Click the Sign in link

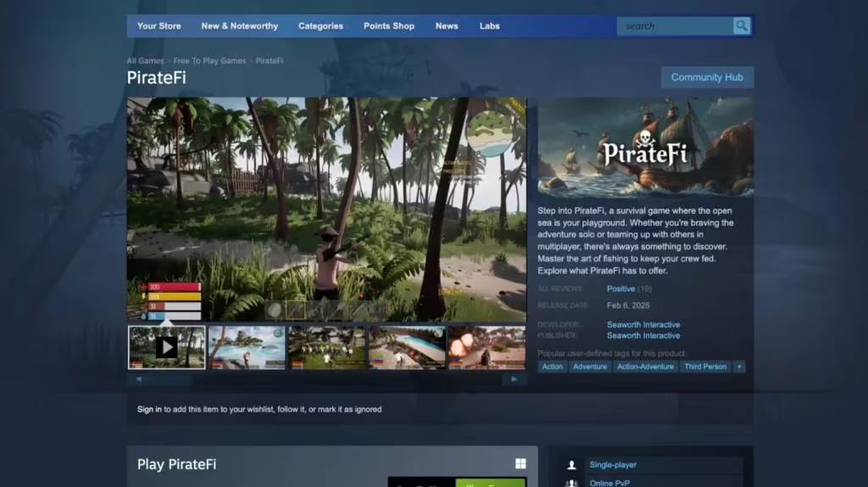pyautogui.click(x=149, y=409)
